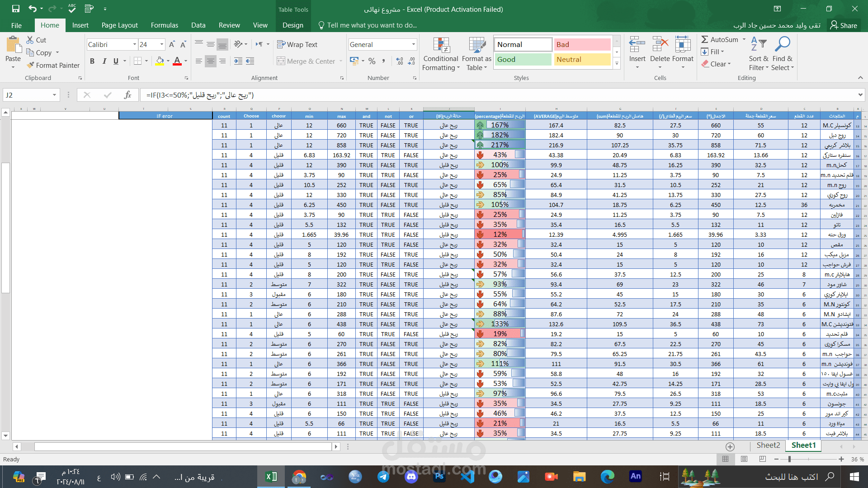Click the Borders icon
This screenshot has width=868, height=488.
click(138, 61)
